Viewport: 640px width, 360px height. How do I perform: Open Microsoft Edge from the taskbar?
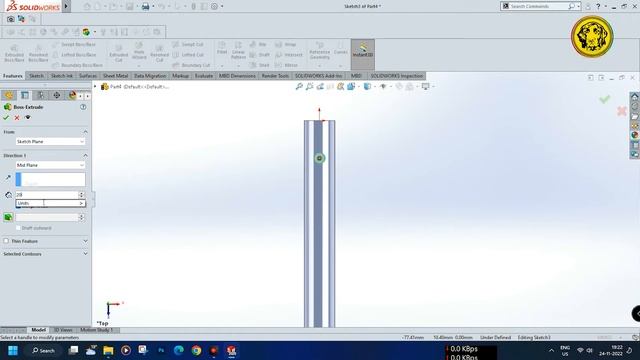178,351
